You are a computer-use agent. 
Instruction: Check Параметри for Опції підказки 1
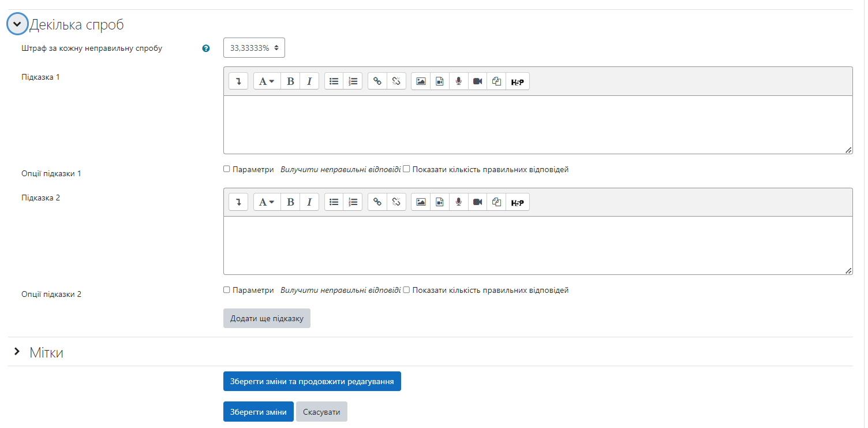(227, 169)
